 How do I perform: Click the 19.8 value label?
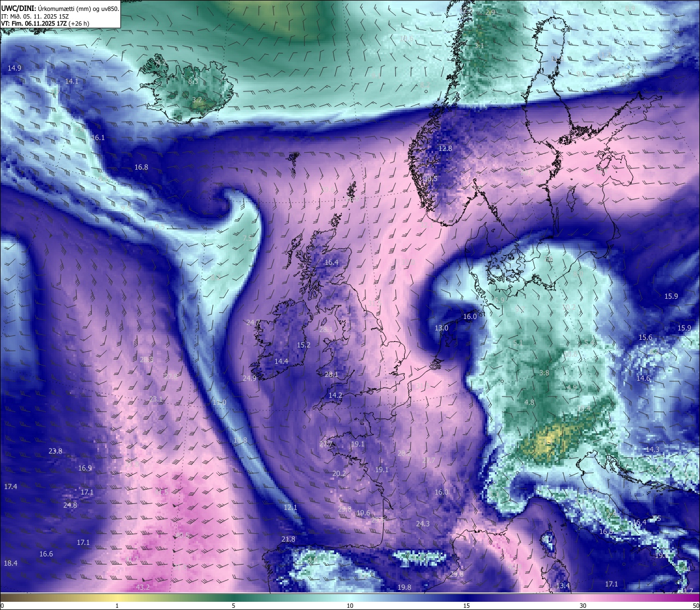coord(404,587)
